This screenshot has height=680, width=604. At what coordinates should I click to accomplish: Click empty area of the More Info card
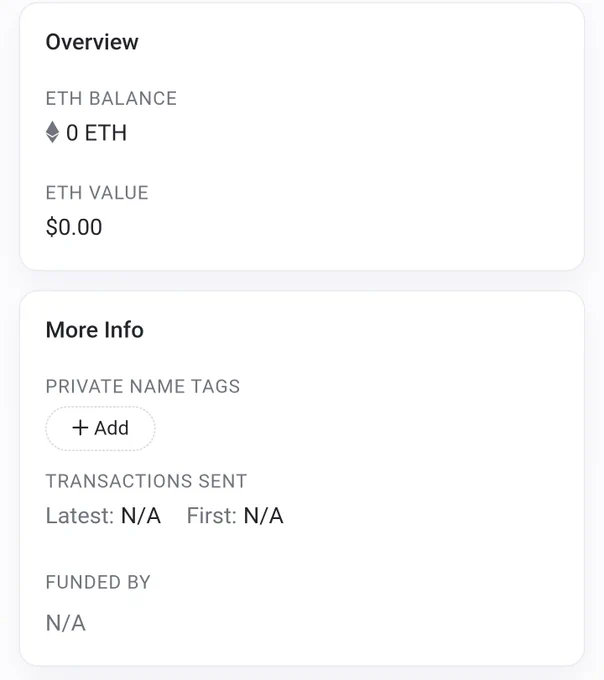click(x=420, y=580)
